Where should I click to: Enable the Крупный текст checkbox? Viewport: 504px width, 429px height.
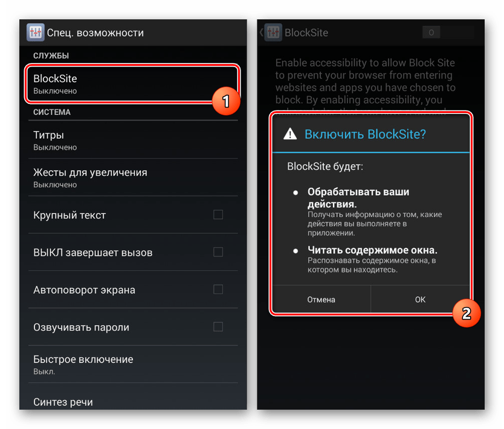218,214
